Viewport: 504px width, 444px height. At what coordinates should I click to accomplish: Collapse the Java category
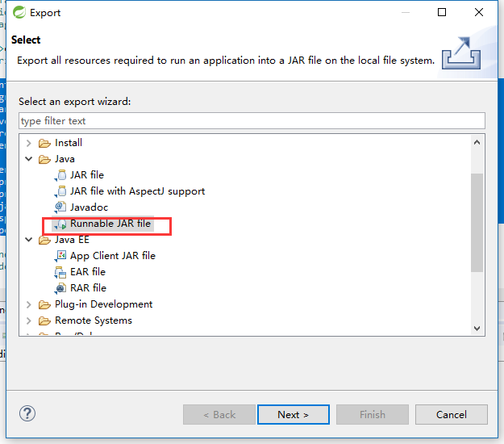(x=28, y=159)
